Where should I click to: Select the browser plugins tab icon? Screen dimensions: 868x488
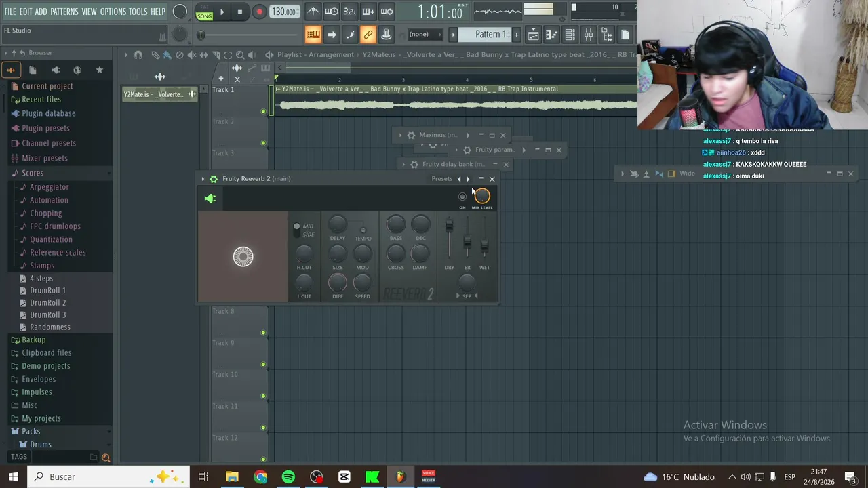point(55,70)
